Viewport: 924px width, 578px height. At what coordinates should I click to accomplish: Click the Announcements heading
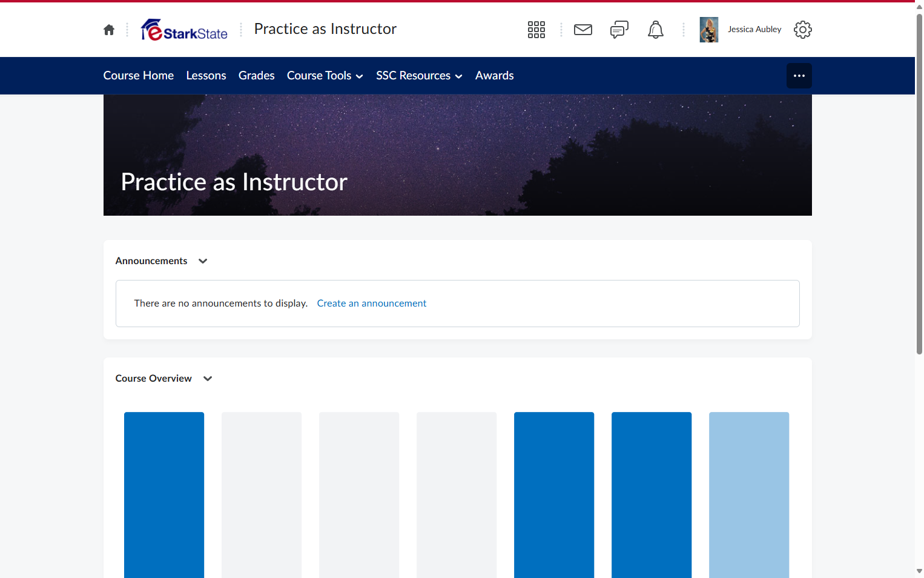[x=151, y=261]
